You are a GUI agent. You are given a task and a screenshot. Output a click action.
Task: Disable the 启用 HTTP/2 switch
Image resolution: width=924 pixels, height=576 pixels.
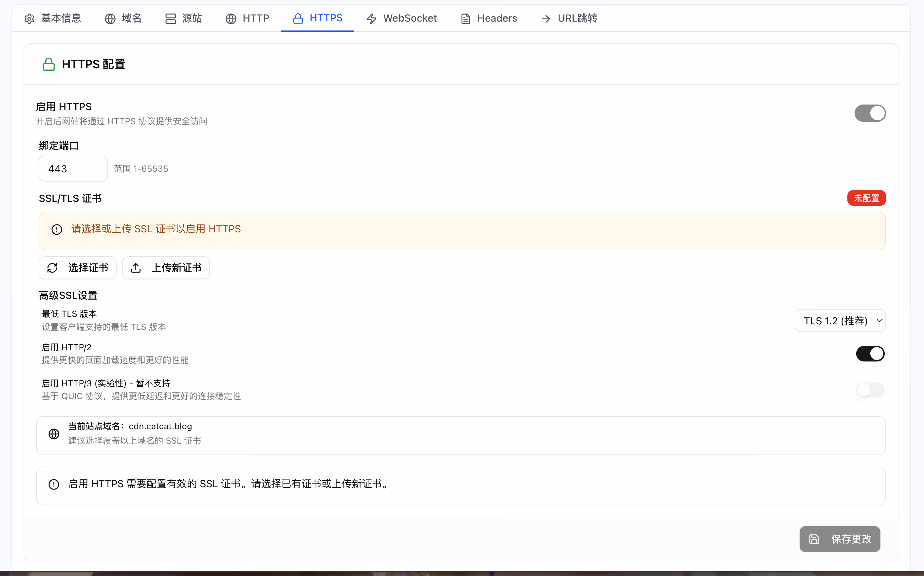(x=870, y=354)
